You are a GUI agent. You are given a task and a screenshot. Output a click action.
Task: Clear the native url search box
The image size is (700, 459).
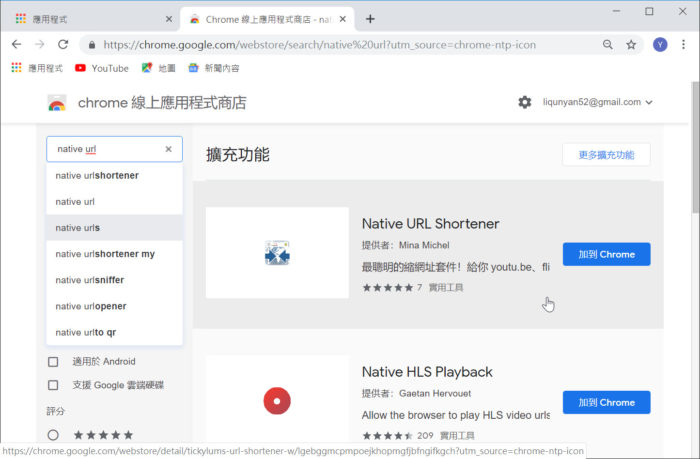(168, 149)
